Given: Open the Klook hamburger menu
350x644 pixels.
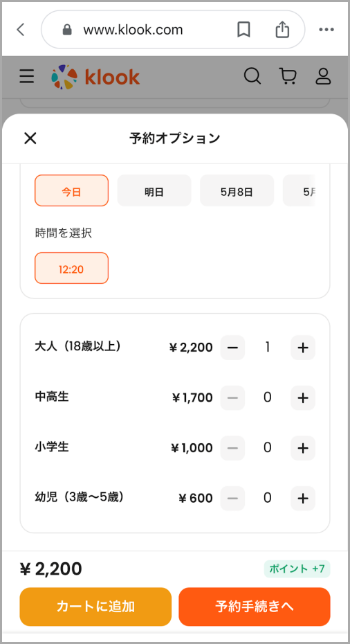Looking at the screenshot, I should coord(27,76).
